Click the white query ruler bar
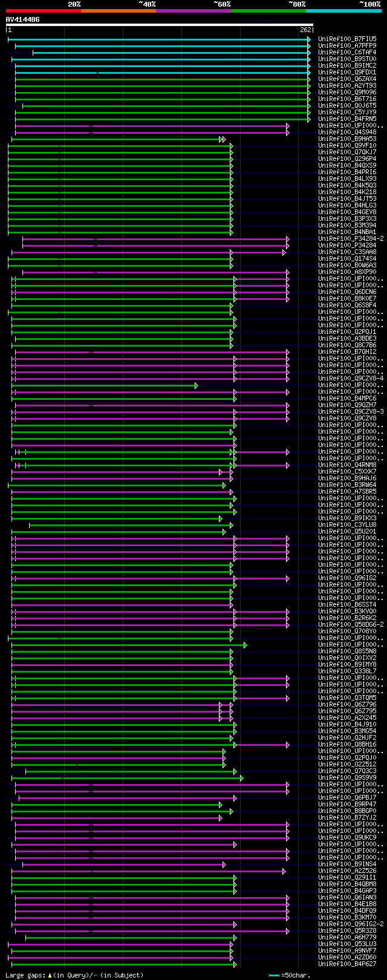This screenshot has width=387, height=980. click(x=160, y=25)
